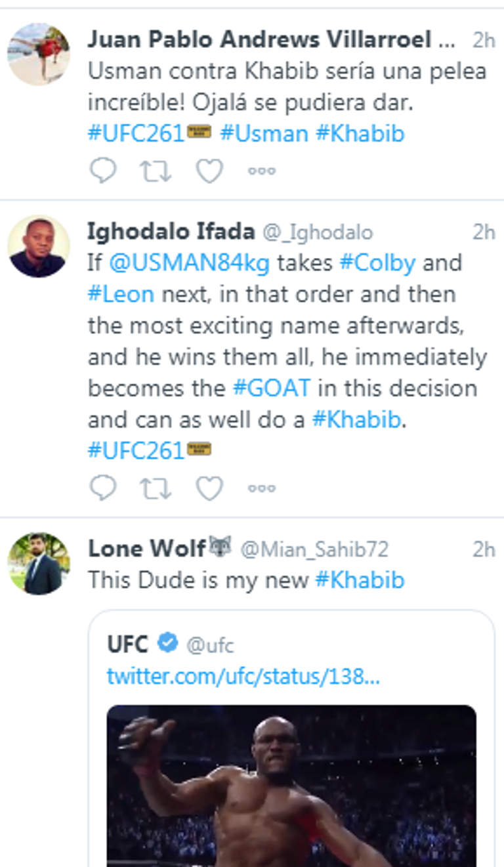View Ighodalo Ifada's profile picture
This screenshot has height=867, width=504.
coord(38,246)
